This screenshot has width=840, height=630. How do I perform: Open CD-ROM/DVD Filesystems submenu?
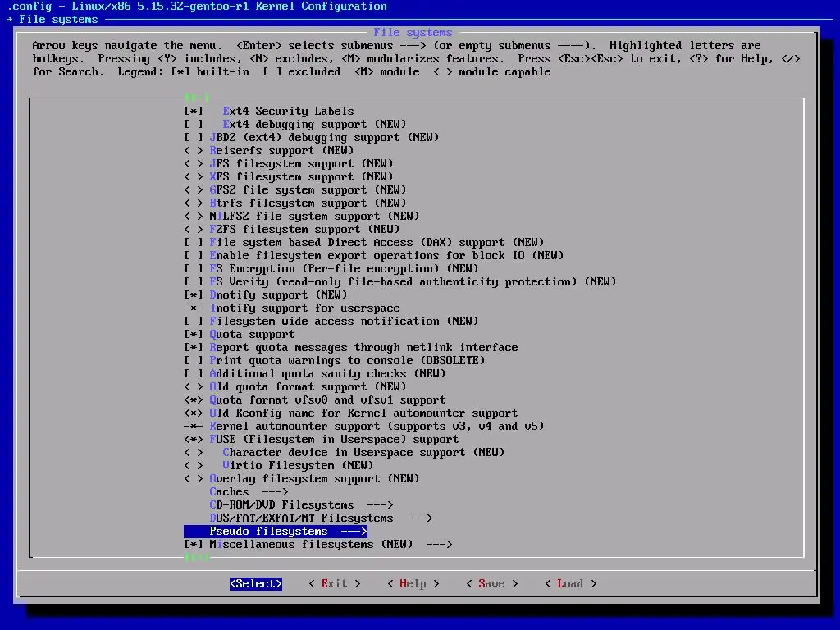coord(302,504)
